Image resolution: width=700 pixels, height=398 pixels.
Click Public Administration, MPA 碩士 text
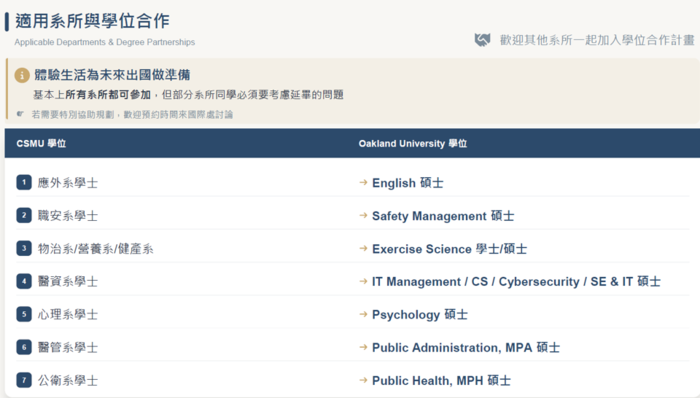pyautogui.click(x=466, y=348)
